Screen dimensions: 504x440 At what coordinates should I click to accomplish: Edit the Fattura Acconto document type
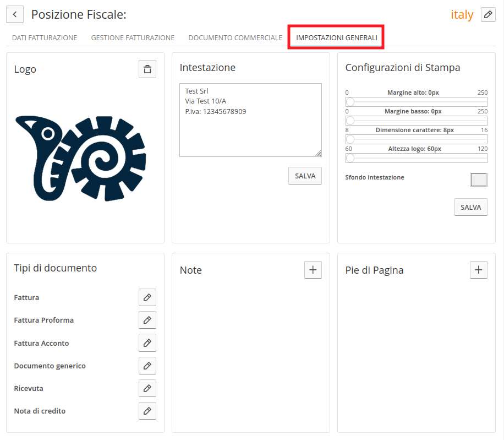(x=147, y=343)
